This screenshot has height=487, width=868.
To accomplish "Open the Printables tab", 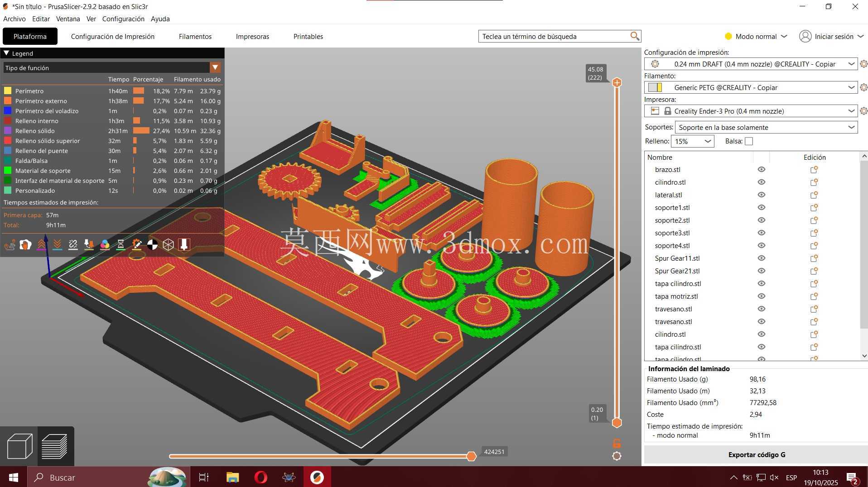I will click(308, 36).
